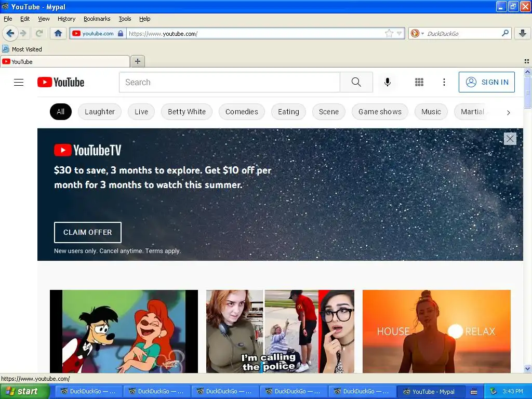The width and height of the screenshot is (532, 399).
Task: Click the browser forward arrow
Action: point(23,33)
